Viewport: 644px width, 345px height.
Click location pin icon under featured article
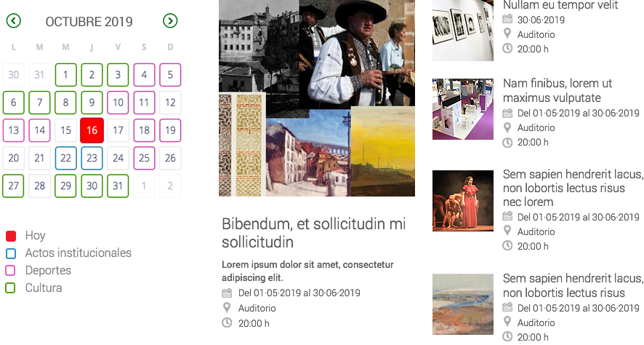click(227, 309)
